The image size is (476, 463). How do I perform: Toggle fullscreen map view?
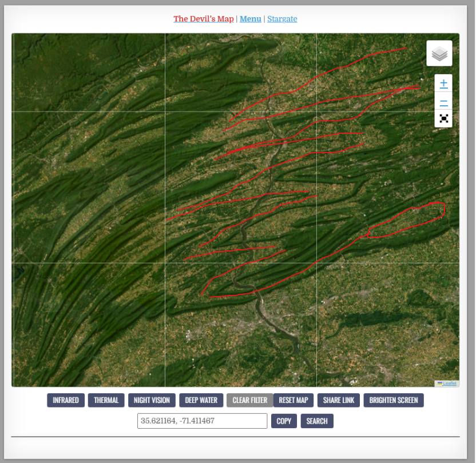443,118
